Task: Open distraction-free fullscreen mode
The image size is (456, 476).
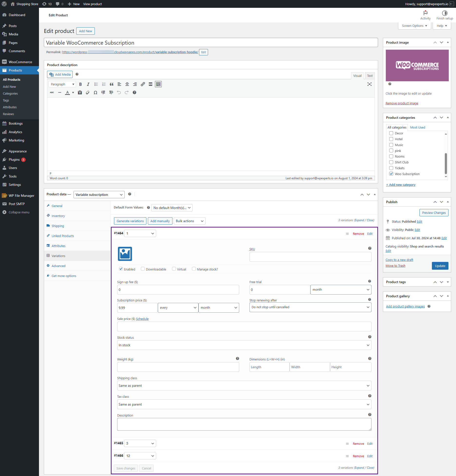Action: [x=370, y=84]
